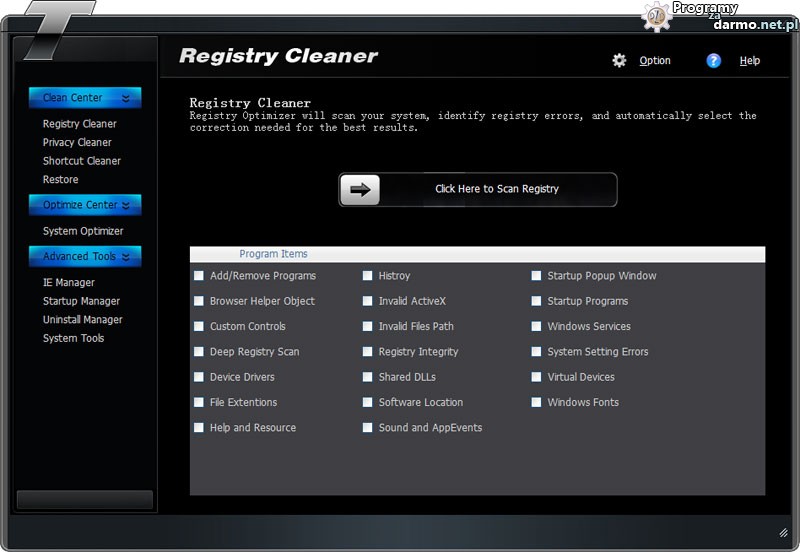This screenshot has width=800, height=552.
Task: Check the File Extentions option
Action: (199, 403)
